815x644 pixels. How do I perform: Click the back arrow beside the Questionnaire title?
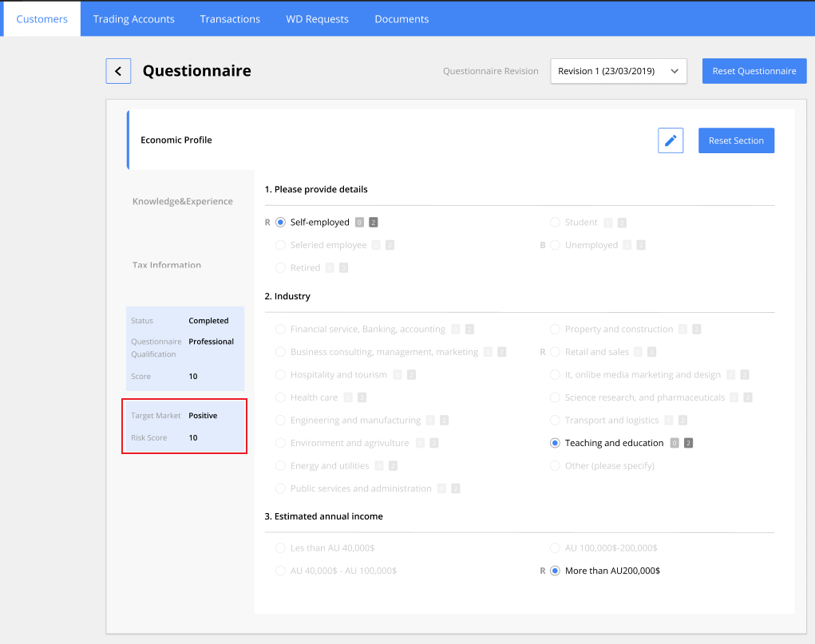coord(117,70)
